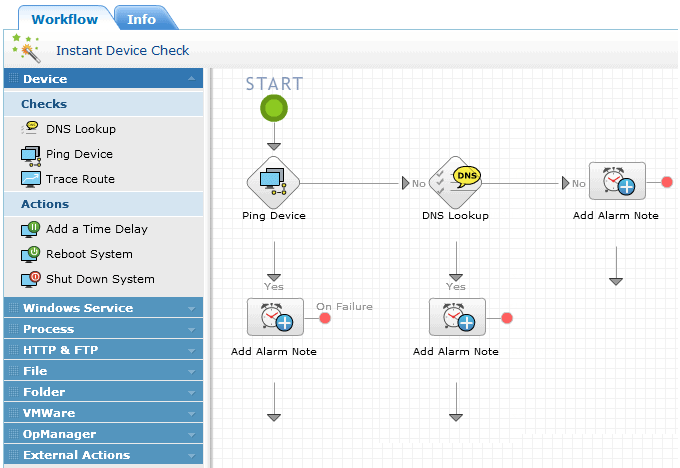Open the VMWare header label
This screenshot has height=468, width=680.
coord(49,413)
